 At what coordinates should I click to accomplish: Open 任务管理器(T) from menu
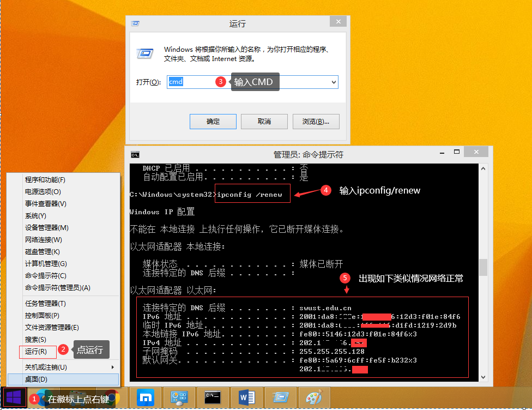click(x=63, y=304)
